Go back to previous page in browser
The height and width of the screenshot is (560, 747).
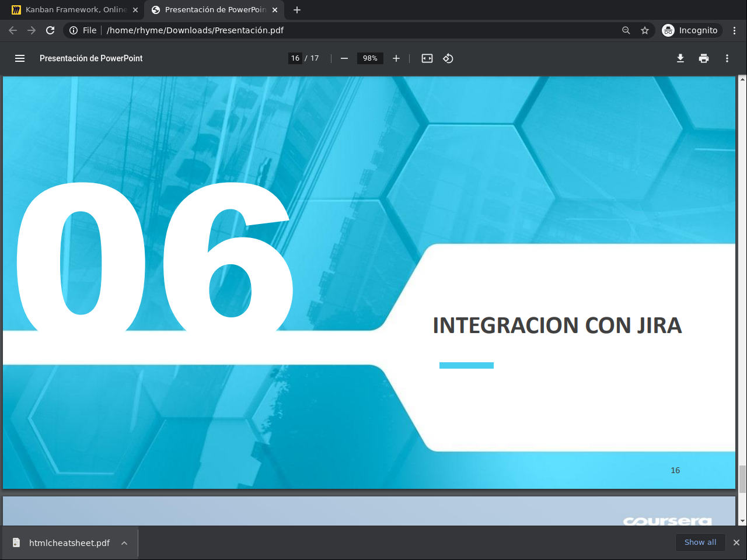pyautogui.click(x=13, y=30)
